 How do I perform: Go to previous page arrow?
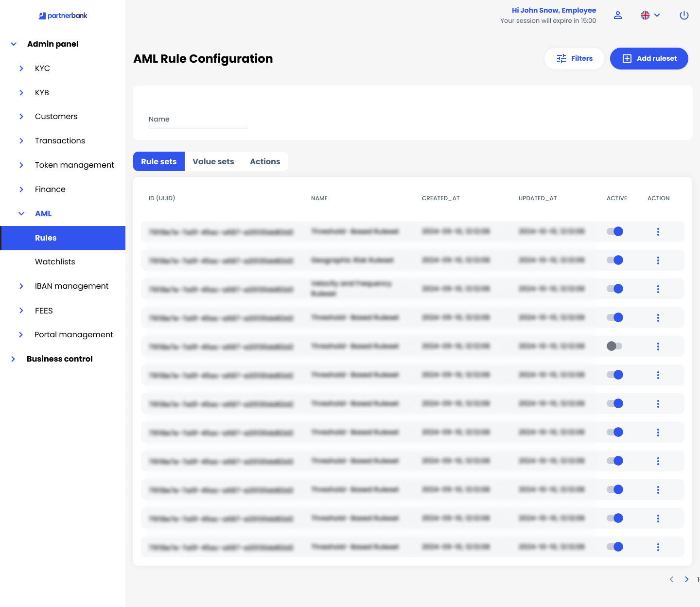click(671, 579)
